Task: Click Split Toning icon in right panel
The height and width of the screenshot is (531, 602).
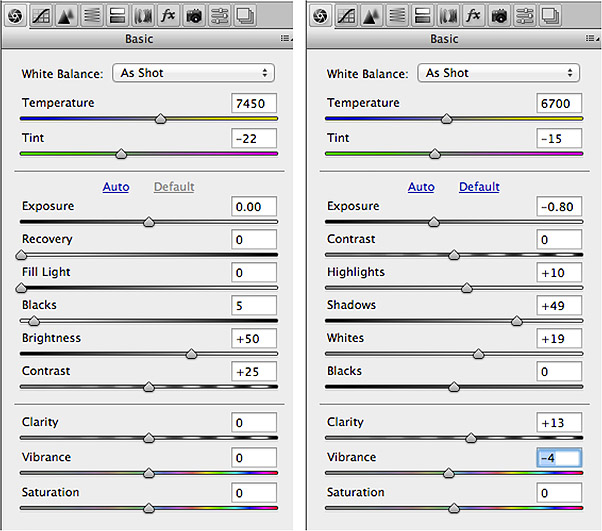Action: (422, 15)
